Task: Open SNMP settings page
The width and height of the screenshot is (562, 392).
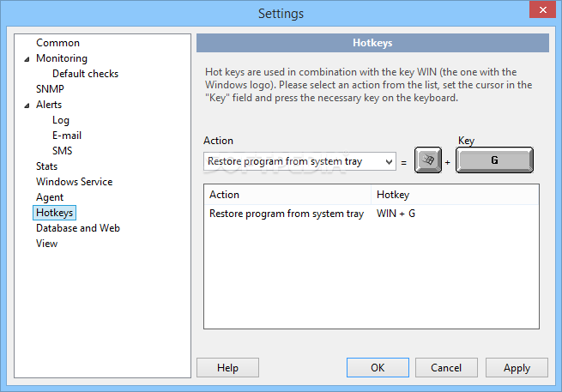Action: pos(50,89)
